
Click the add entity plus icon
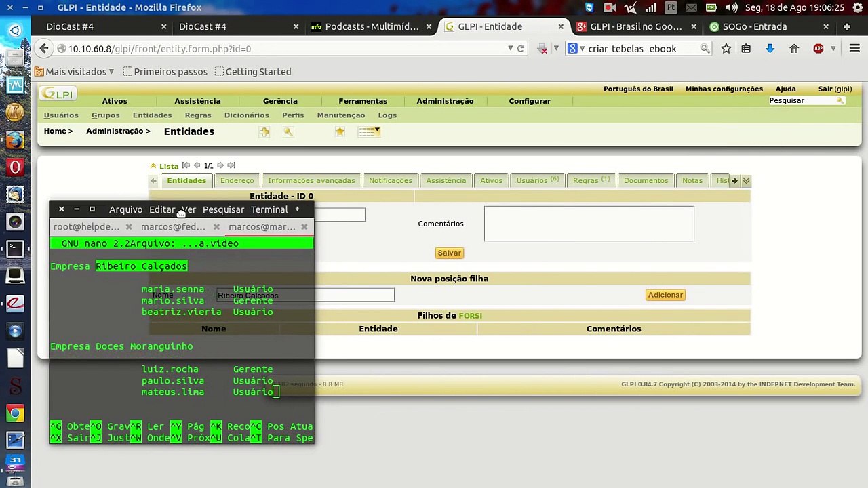[264, 131]
